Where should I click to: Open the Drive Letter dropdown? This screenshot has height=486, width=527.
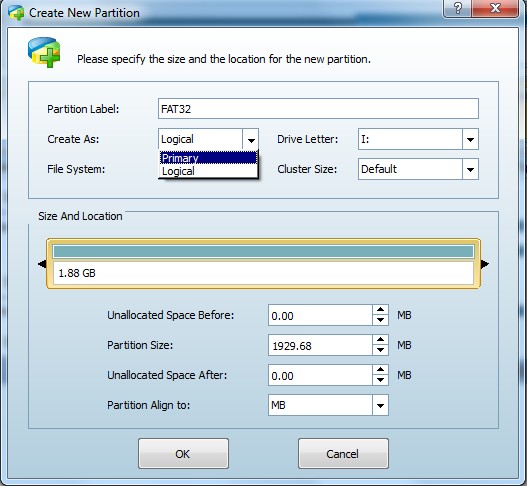pos(470,139)
